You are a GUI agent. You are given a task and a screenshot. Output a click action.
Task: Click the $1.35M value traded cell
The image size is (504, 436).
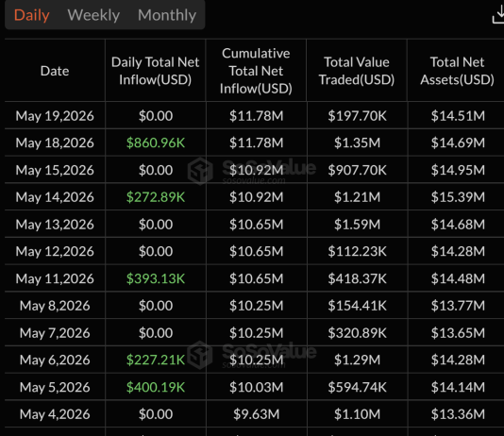357,143
